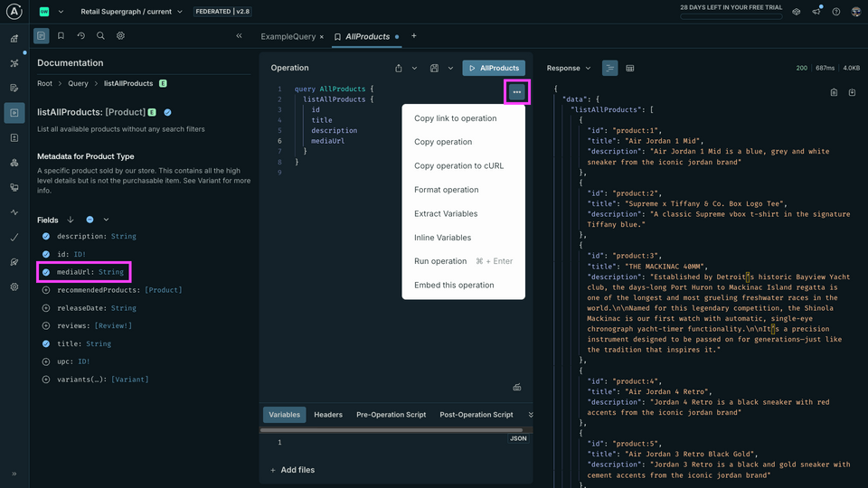Expand the bottom panel tabs chevron
This screenshot has height=488, width=868.
click(x=531, y=415)
